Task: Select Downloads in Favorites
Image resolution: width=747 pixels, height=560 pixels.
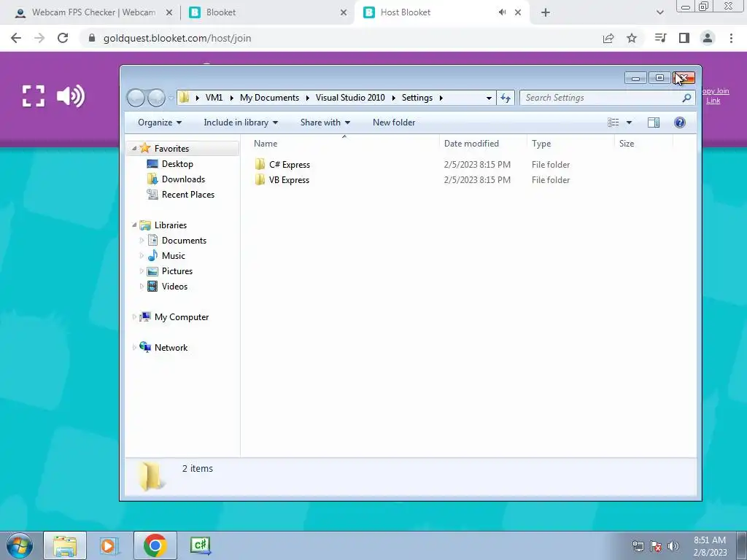Action: 183,179
